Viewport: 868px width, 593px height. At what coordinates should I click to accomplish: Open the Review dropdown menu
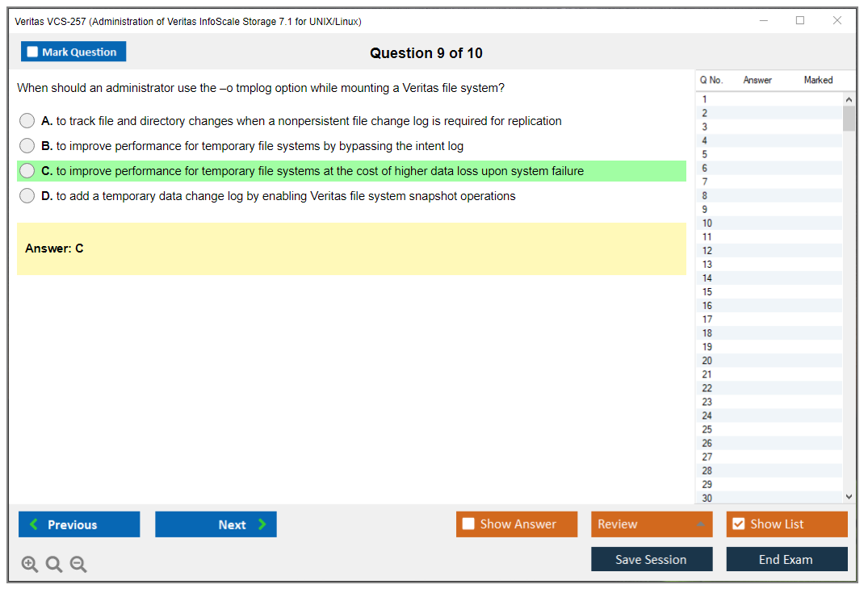pos(651,524)
